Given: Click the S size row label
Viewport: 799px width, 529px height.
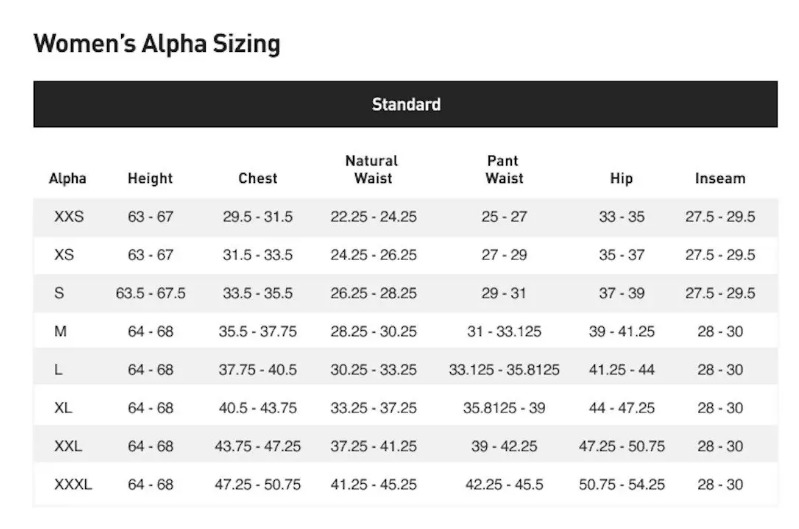Looking at the screenshot, I should click(x=59, y=293).
